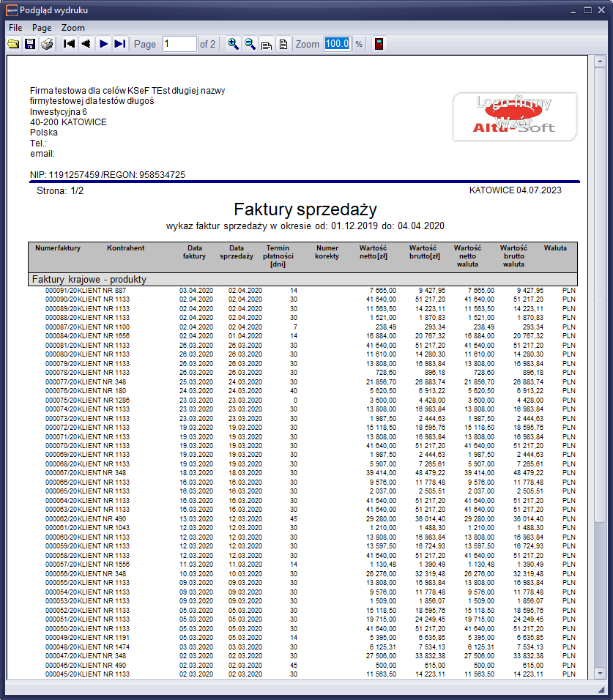Jump to the last page
Screen dimensions: 613x700
pos(120,44)
